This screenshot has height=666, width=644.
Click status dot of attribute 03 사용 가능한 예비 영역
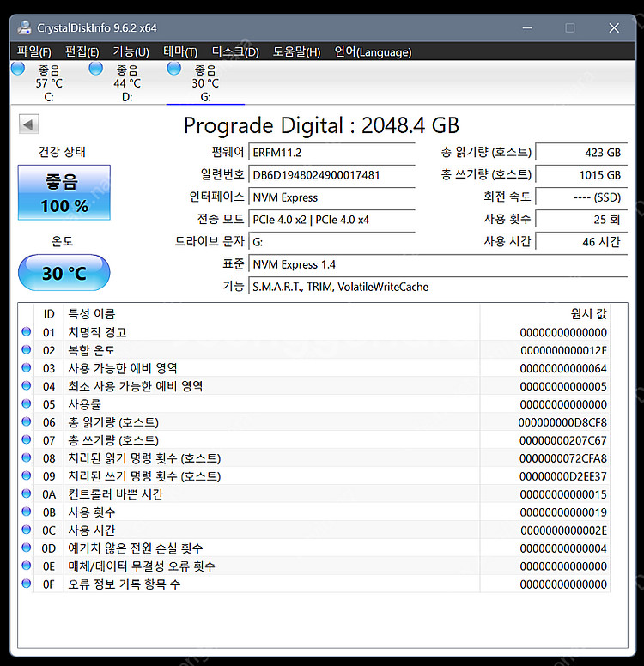pyautogui.click(x=27, y=367)
